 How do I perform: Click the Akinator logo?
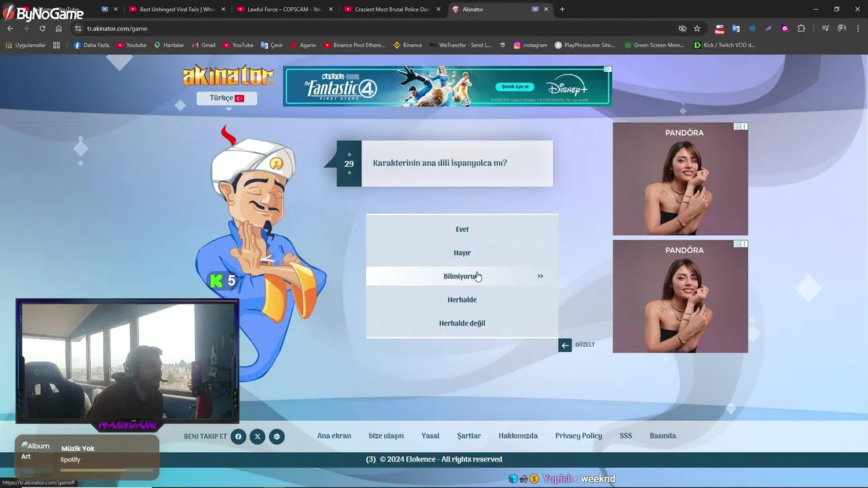click(227, 76)
